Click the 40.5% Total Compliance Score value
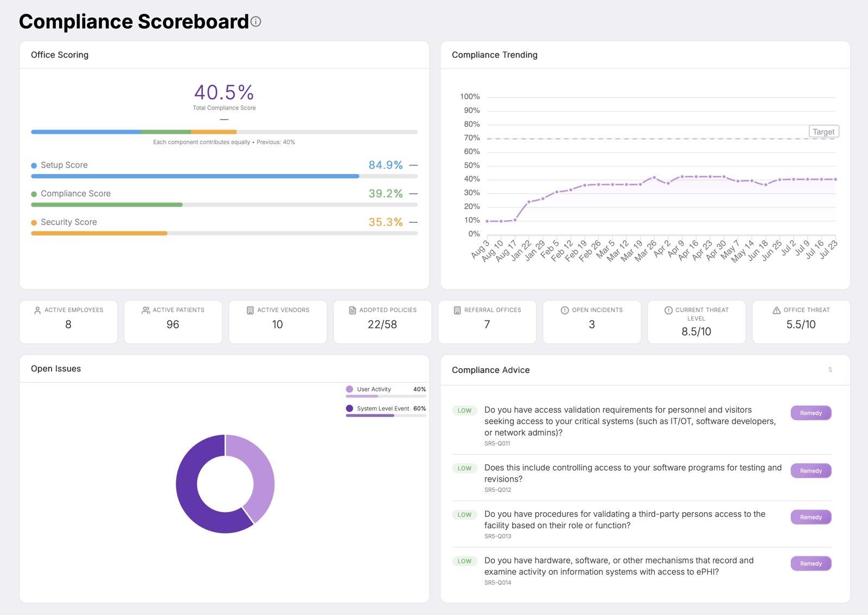 (x=224, y=93)
